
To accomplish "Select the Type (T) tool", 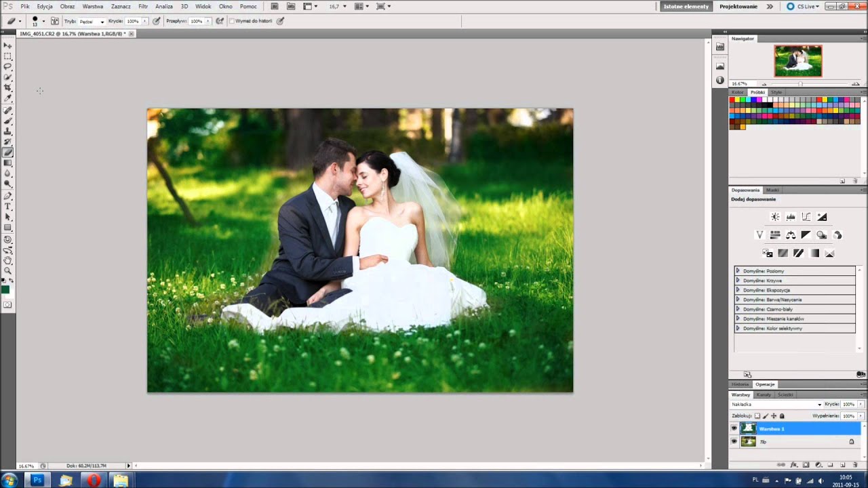I will point(7,206).
